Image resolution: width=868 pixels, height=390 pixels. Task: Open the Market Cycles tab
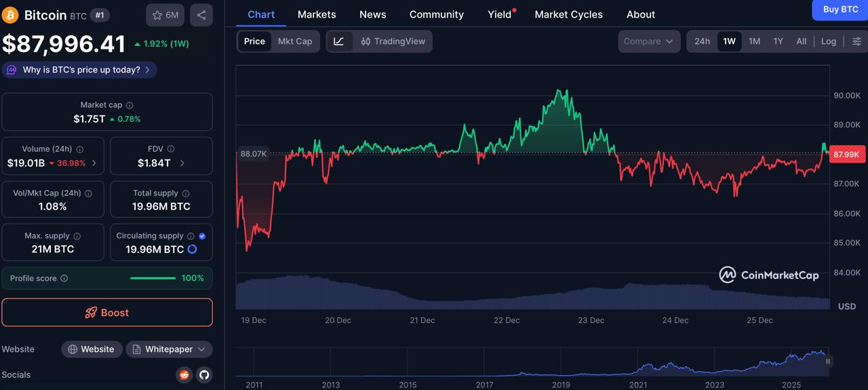(x=568, y=14)
